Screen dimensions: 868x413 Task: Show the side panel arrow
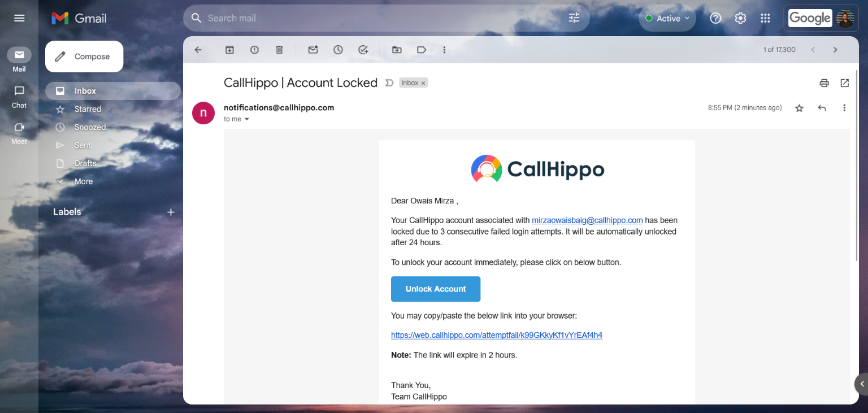tap(862, 384)
